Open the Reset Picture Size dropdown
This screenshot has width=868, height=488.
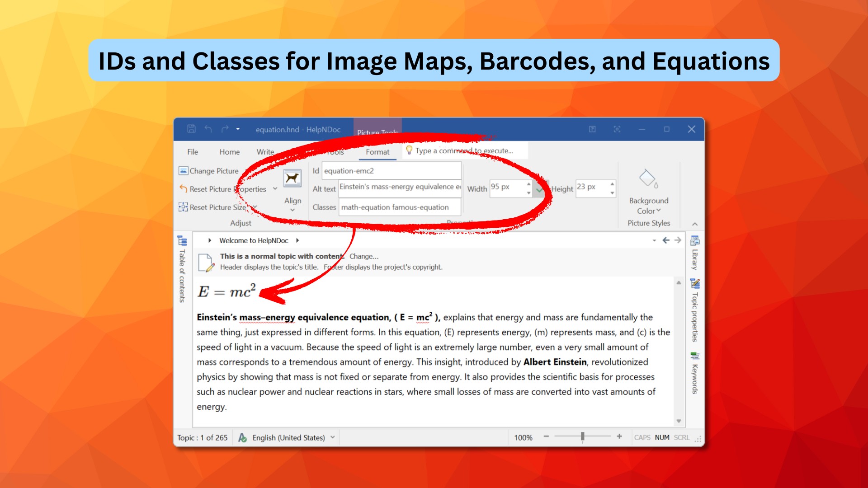click(254, 207)
